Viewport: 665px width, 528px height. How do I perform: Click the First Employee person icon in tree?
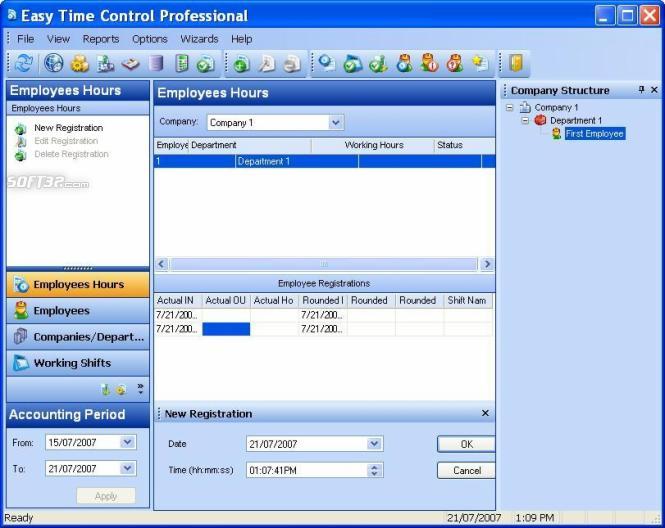556,134
